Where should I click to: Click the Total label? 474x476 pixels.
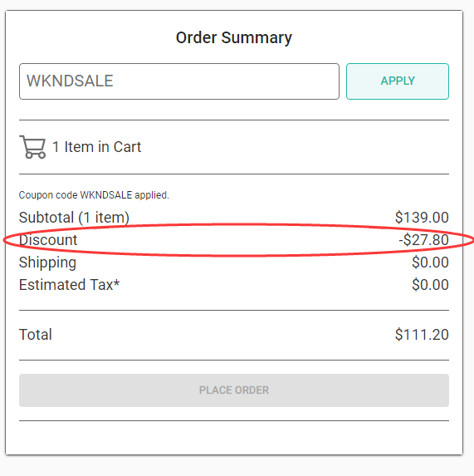click(36, 335)
